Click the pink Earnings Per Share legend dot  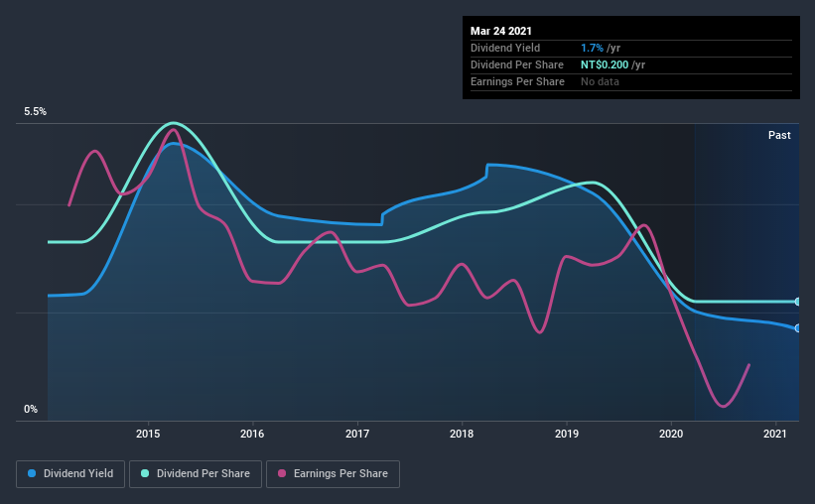[x=282, y=473]
